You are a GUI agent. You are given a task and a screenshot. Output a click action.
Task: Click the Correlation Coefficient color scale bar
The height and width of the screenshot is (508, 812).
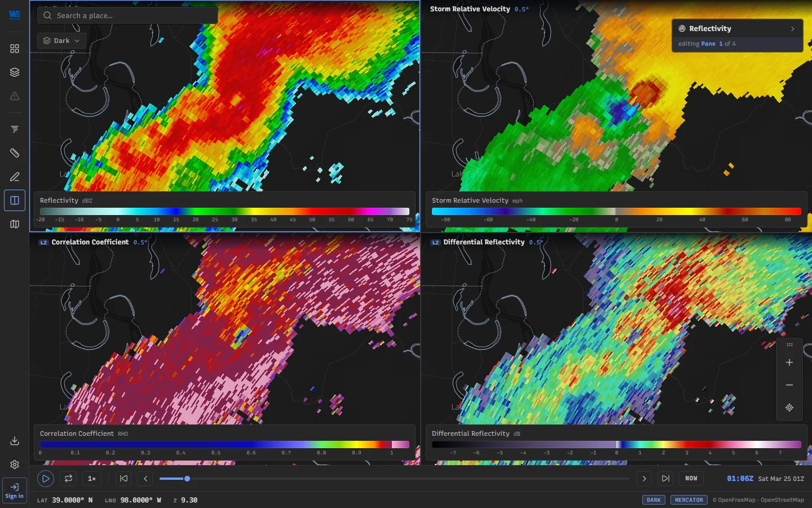pyautogui.click(x=224, y=445)
